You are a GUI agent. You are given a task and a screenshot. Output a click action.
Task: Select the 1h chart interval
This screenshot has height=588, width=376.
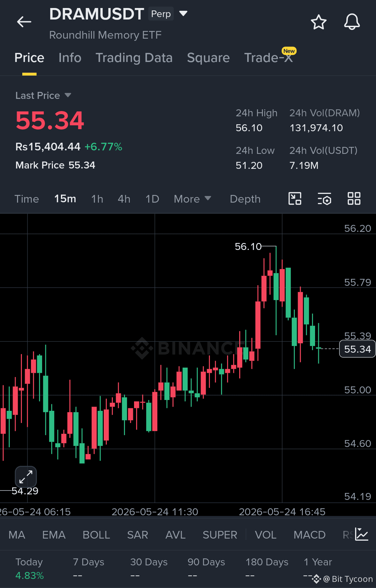[x=97, y=199]
